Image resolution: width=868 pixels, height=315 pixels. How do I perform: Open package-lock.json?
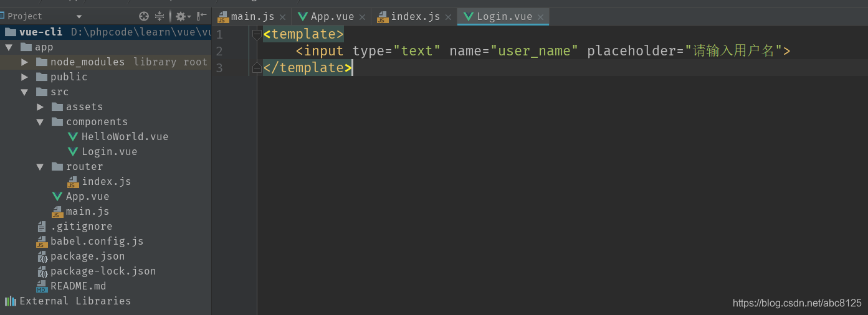pos(103,271)
